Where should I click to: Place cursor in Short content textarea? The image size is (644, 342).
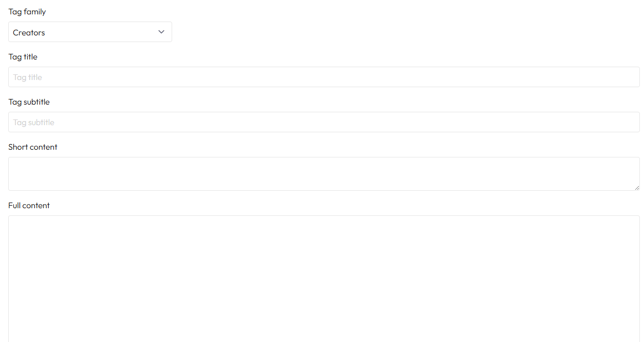[x=324, y=174]
